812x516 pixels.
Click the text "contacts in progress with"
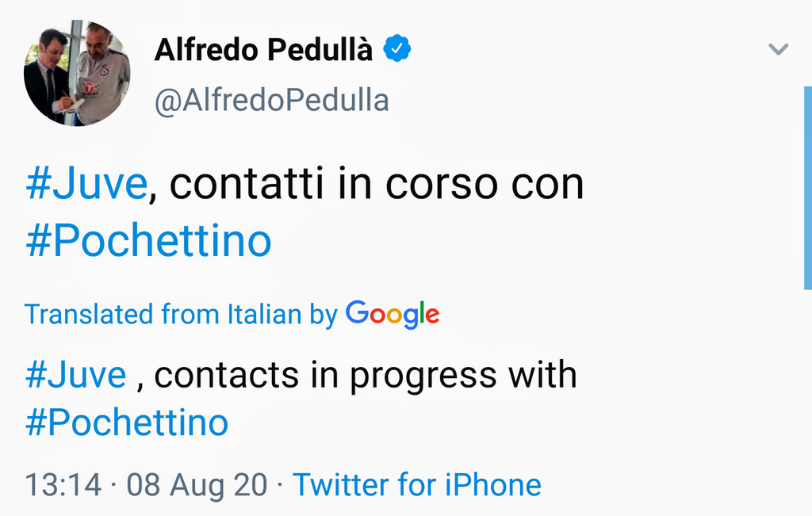coord(365,374)
